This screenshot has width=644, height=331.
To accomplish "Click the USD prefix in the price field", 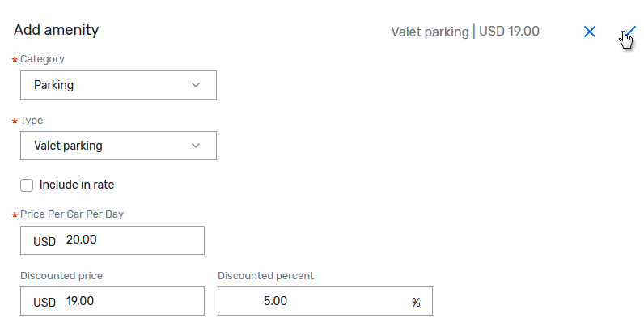I will [44, 241].
